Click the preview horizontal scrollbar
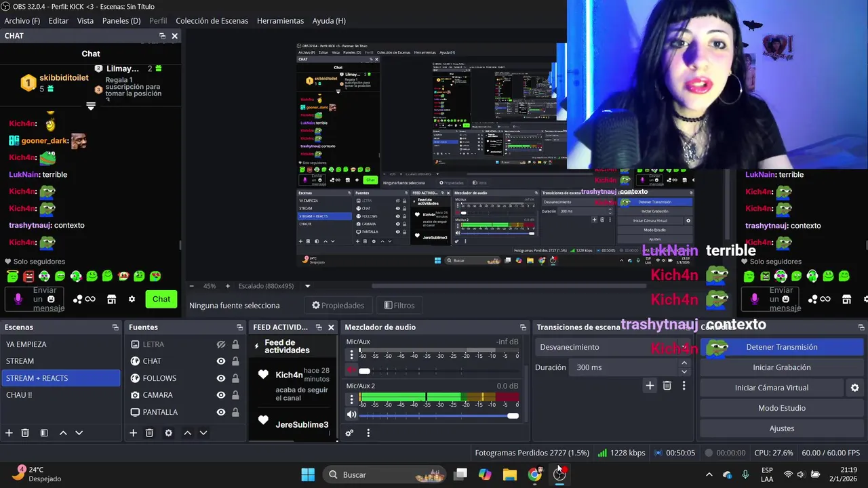Viewport: 868px width, 488px height. 509,286
